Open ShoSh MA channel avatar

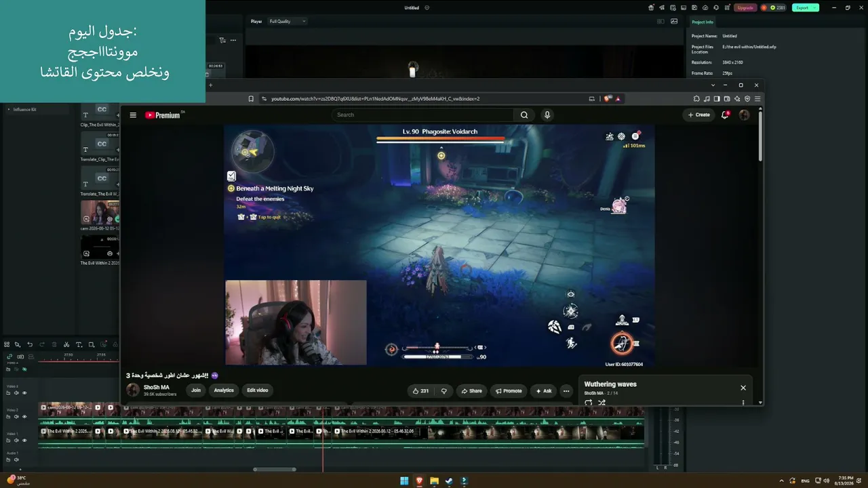coord(133,390)
